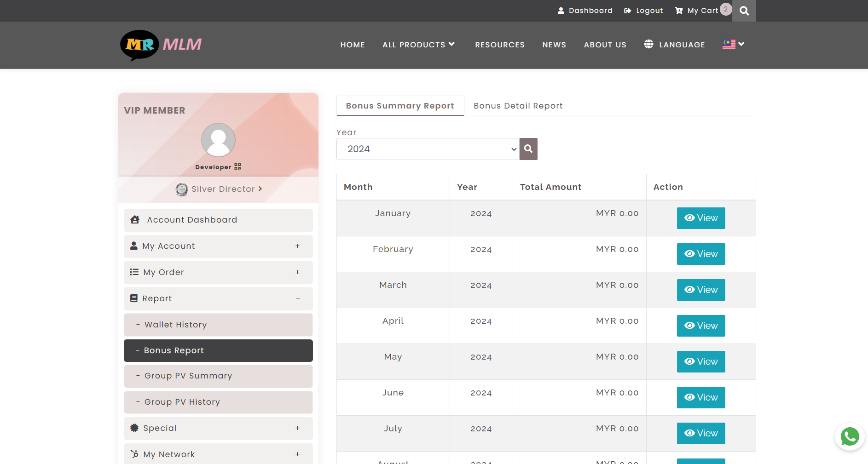Click the top bar search magnifier icon

(744, 11)
